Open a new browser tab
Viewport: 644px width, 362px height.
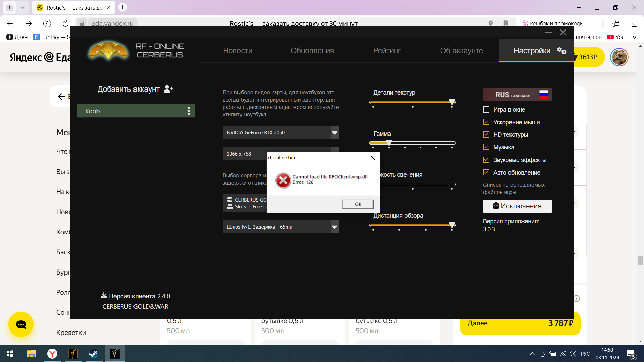pos(123,7)
